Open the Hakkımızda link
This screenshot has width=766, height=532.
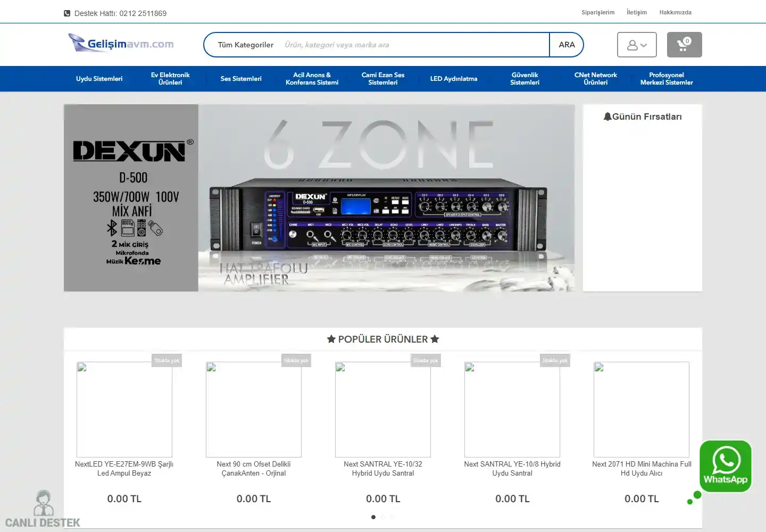click(x=676, y=12)
